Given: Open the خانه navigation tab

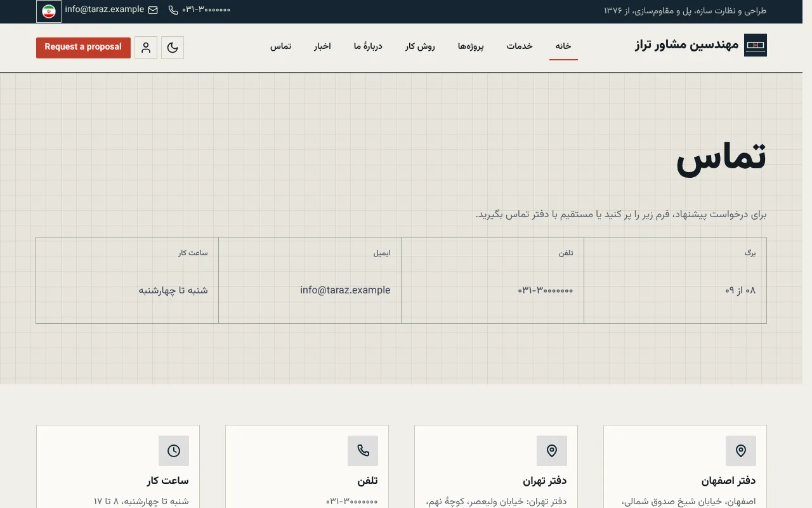Looking at the screenshot, I should 563,46.
